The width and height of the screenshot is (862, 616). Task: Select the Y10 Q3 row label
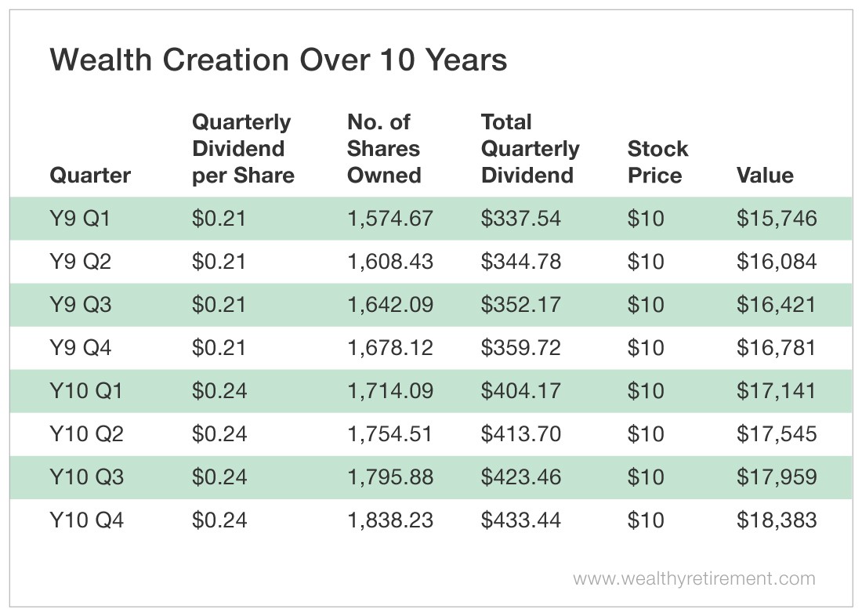pos(86,476)
